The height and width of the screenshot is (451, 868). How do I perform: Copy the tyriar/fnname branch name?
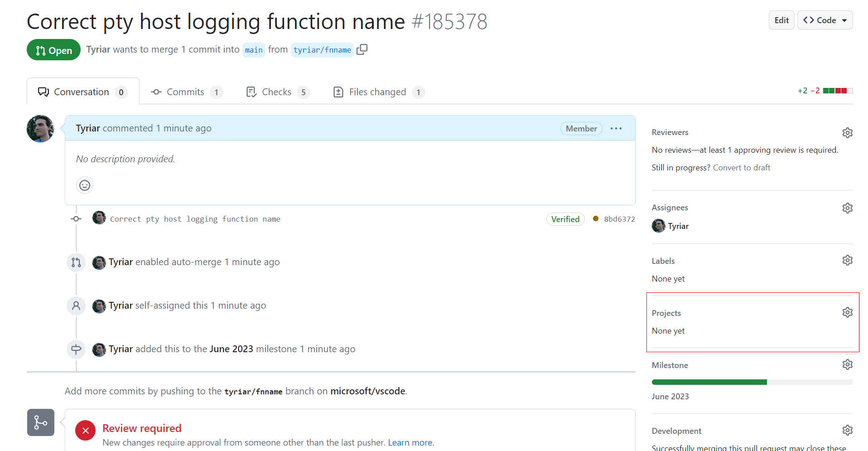click(x=362, y=49)
